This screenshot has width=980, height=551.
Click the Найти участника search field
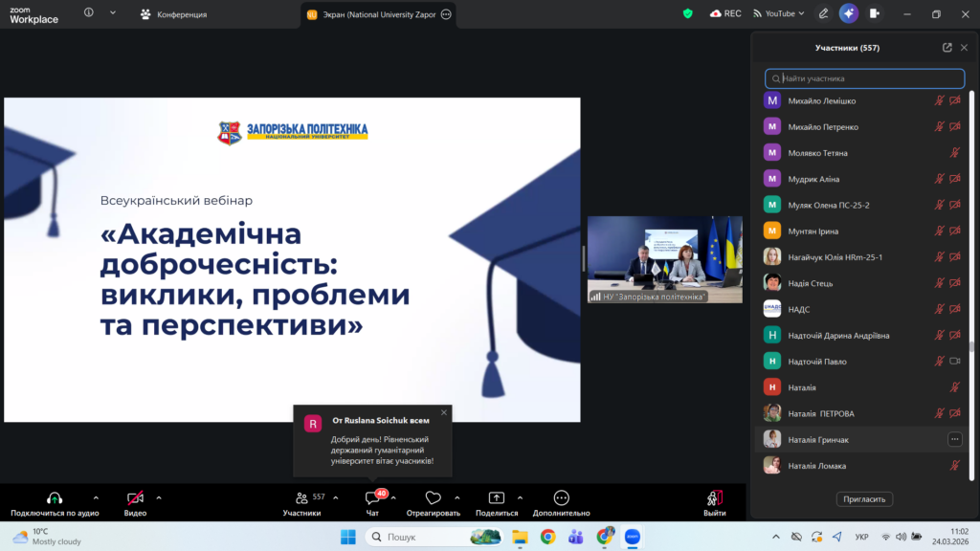point(866,78)
